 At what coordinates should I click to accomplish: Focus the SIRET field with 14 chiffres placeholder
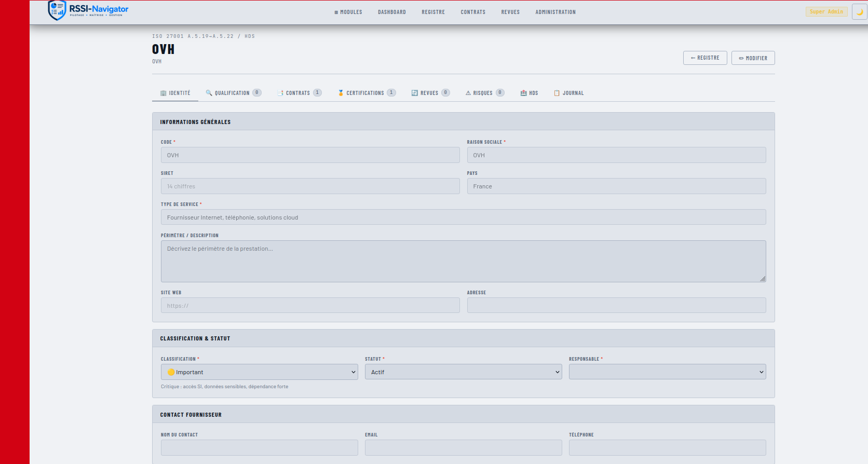point(310,186)
